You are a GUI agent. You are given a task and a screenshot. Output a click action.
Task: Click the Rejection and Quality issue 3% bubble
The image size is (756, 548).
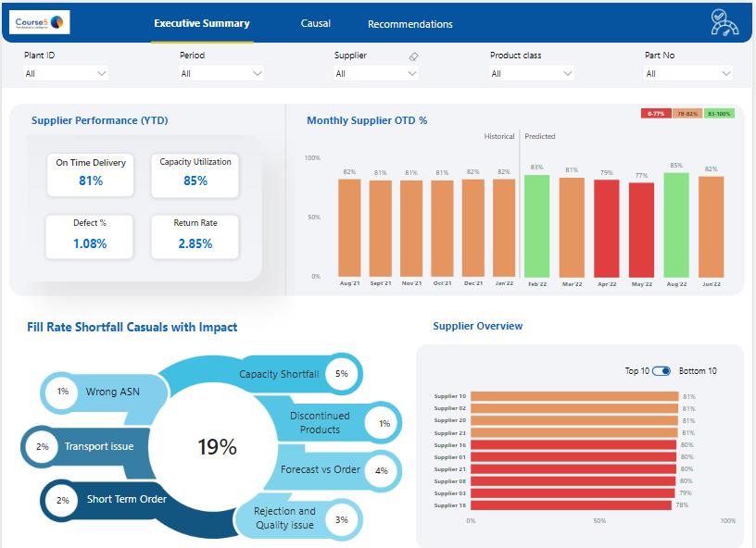pyautogui.click(x=341, y=519)
